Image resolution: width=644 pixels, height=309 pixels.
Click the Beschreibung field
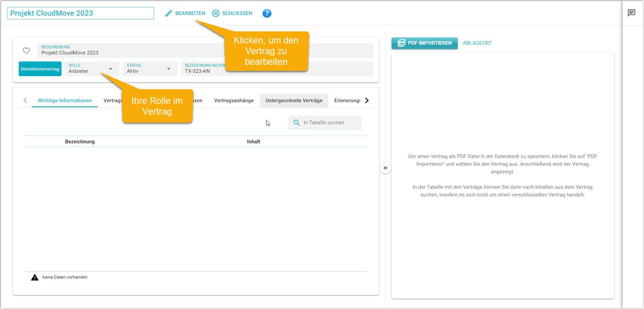tap(205, 50)
